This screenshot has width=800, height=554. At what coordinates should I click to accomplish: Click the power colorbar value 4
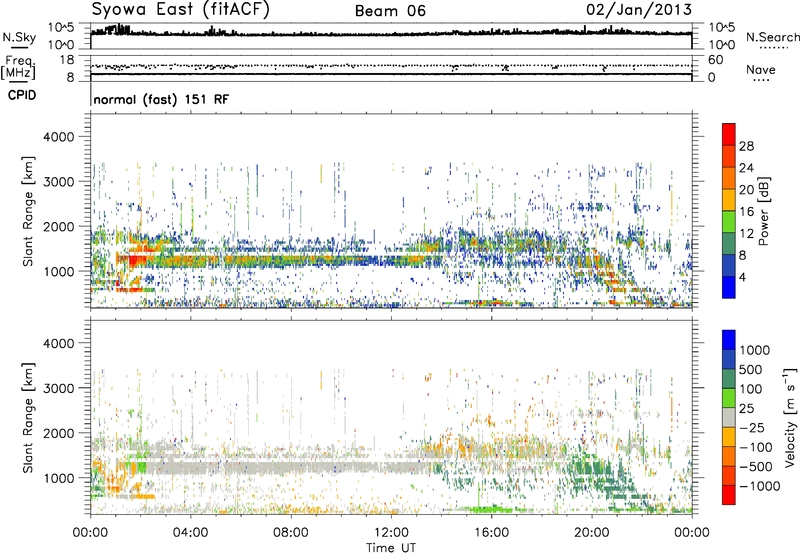pyautogui.click(x=742, y=277)
